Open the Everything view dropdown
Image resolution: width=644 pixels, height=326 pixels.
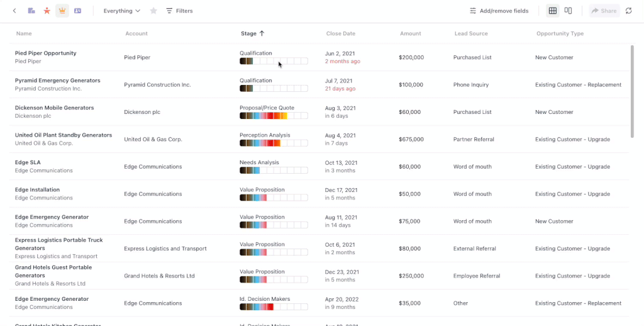[x=121, y=11]
